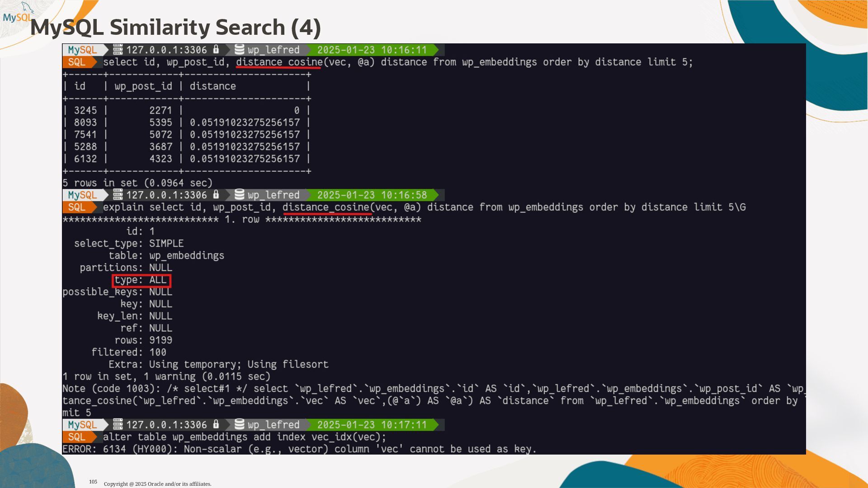The width and height of the screenshot is (868, 488).
Task: Click the database icon in the third prompt
Action: tap(240, 424)
